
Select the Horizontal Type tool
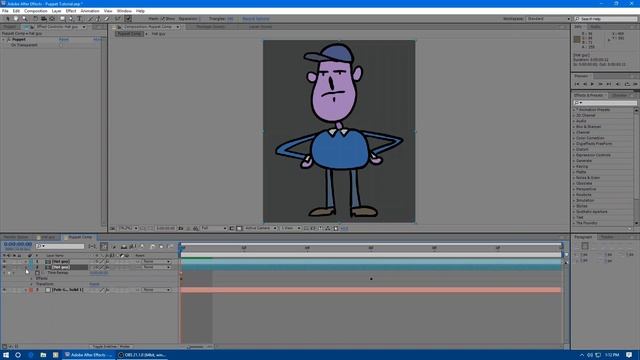click(x=79, y=19)
